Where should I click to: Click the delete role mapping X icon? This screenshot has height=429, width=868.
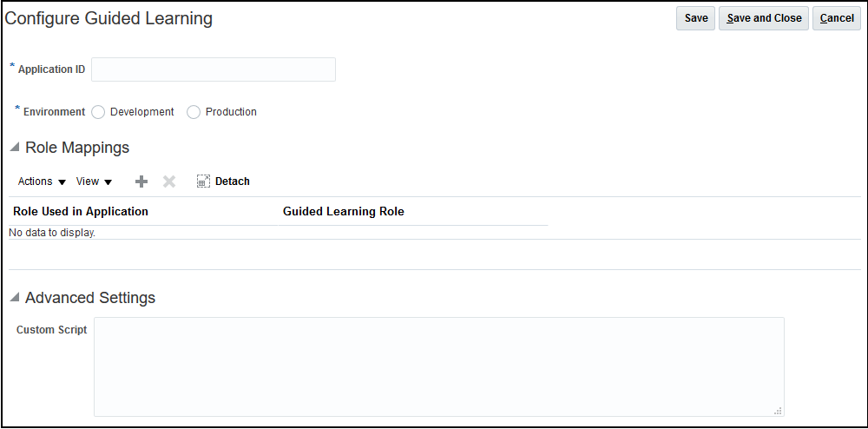click(169, 181)
